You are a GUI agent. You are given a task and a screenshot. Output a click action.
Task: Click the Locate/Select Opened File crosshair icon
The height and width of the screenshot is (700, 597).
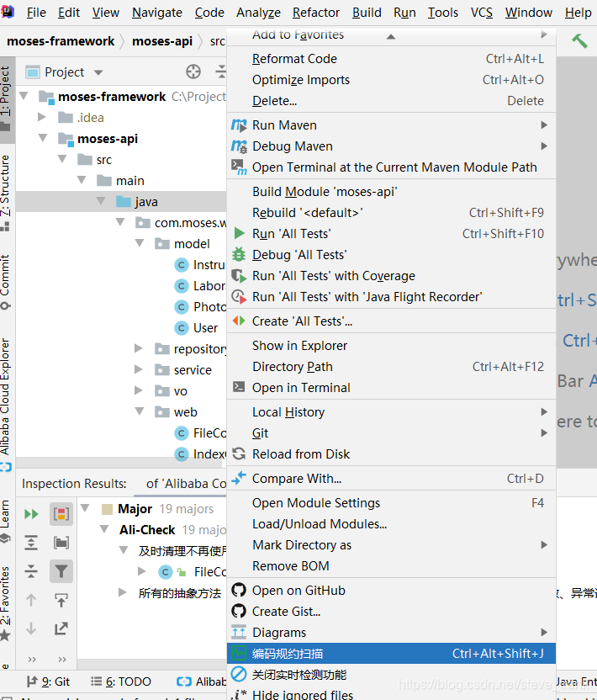pyautogui.click(x=193, y=72)
